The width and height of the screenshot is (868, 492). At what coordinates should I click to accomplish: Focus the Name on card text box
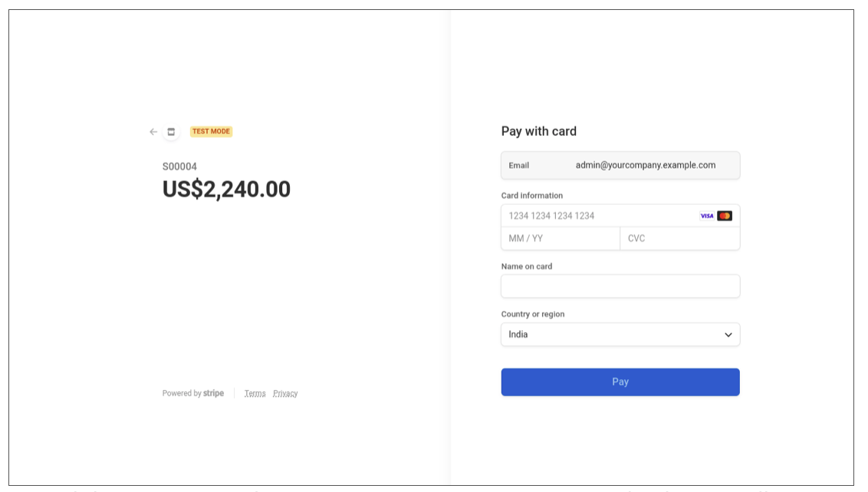pos(620,286)
